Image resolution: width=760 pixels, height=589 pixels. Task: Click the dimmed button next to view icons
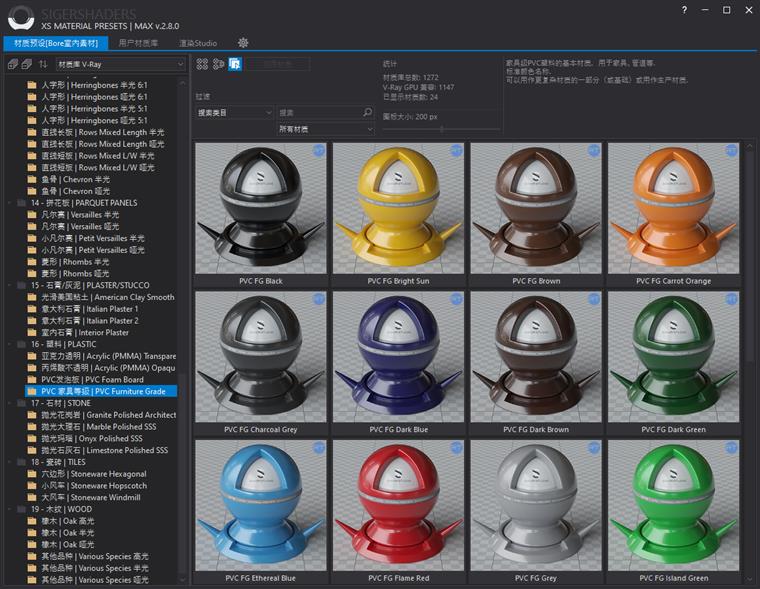tap(278, 64)
